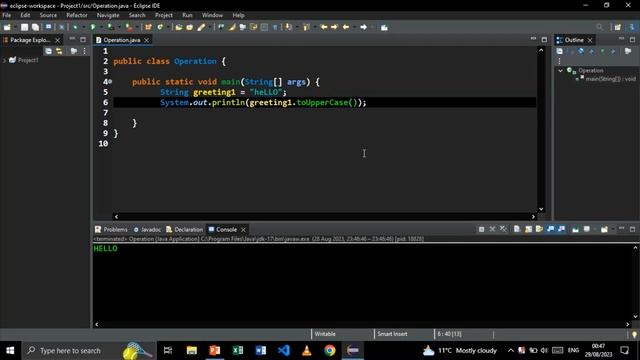Click the Save toolbar icon
The image size is (640, 360).
(x=24, y=27)
